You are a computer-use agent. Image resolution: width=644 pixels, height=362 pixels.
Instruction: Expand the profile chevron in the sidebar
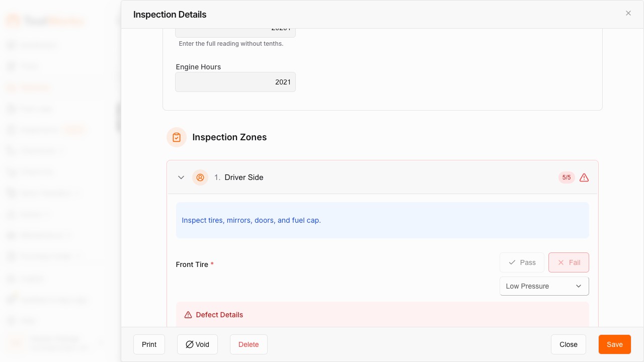click(101, 342)
